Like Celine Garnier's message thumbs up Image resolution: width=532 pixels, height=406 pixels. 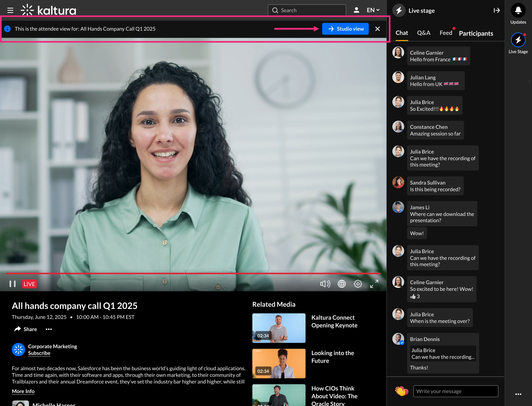[413, 297]
